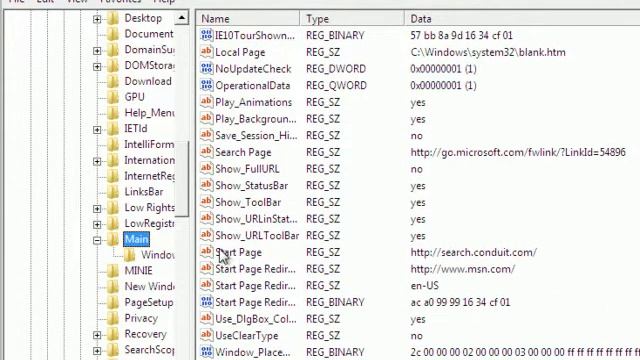
Task: Select the Help_Menu key in the tree
Action: 149,113
